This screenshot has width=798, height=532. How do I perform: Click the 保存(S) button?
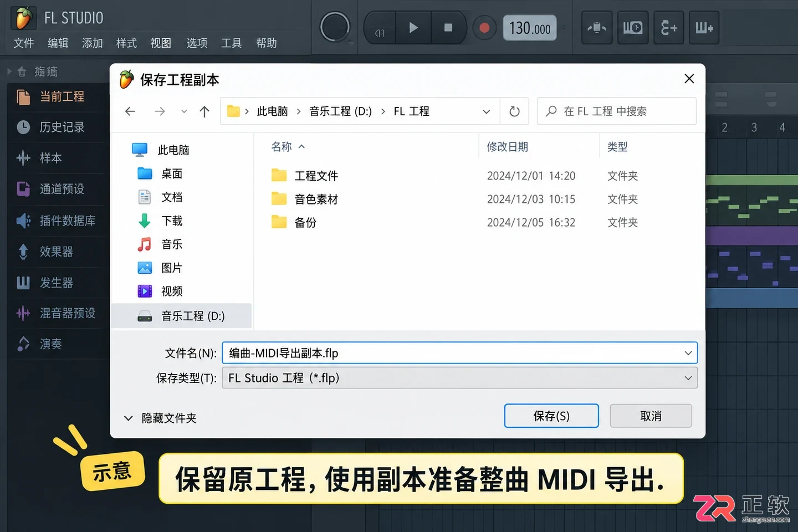[x=551, y=416]
